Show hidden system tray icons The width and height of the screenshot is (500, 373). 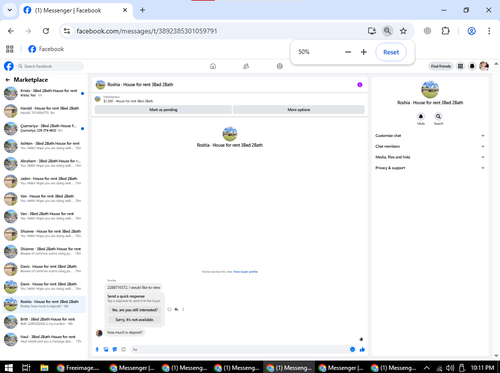click(426, 368)
